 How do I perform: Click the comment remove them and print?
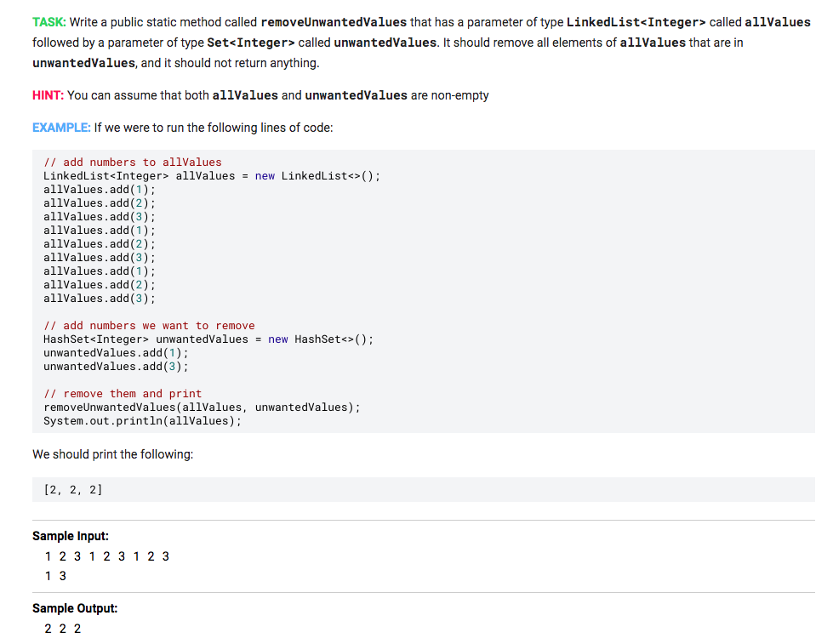point(123,393)
